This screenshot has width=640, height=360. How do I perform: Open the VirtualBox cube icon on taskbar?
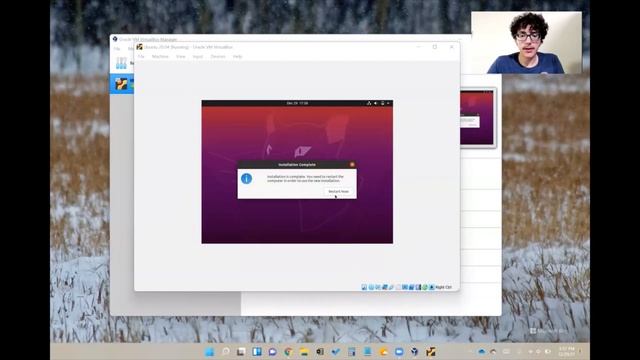click(x=415, y=351)
